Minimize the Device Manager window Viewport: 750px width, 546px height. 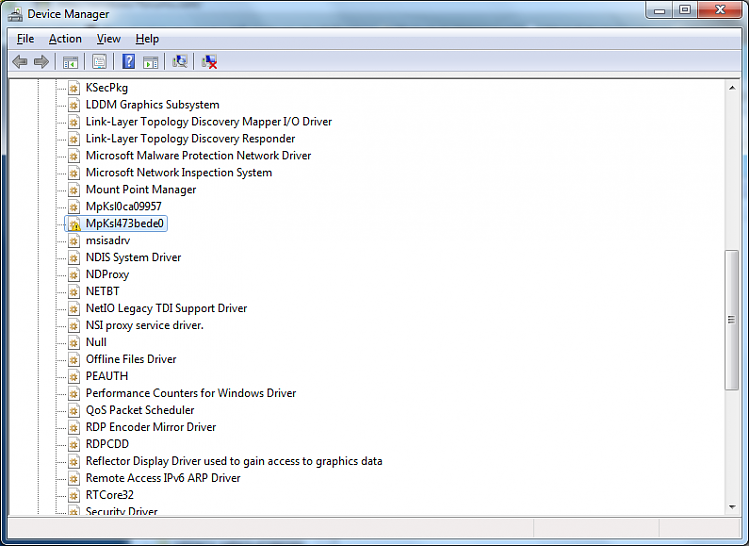point(660,10)
